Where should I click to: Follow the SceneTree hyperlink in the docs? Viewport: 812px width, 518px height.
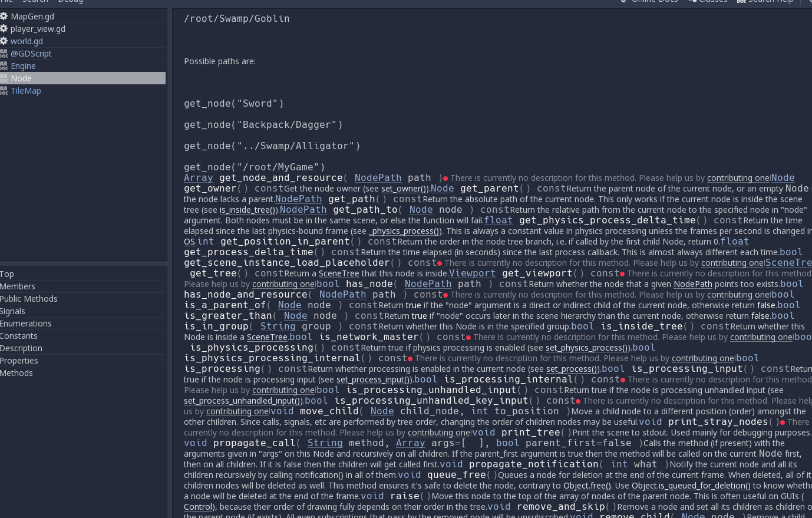click(339, 273)
